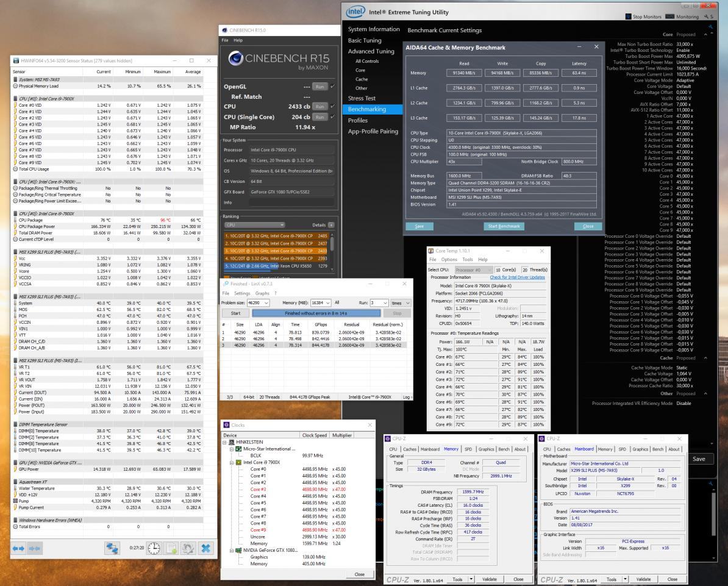Open Cinebench Help menu
The image size is (728, 586).
[238, 40]
